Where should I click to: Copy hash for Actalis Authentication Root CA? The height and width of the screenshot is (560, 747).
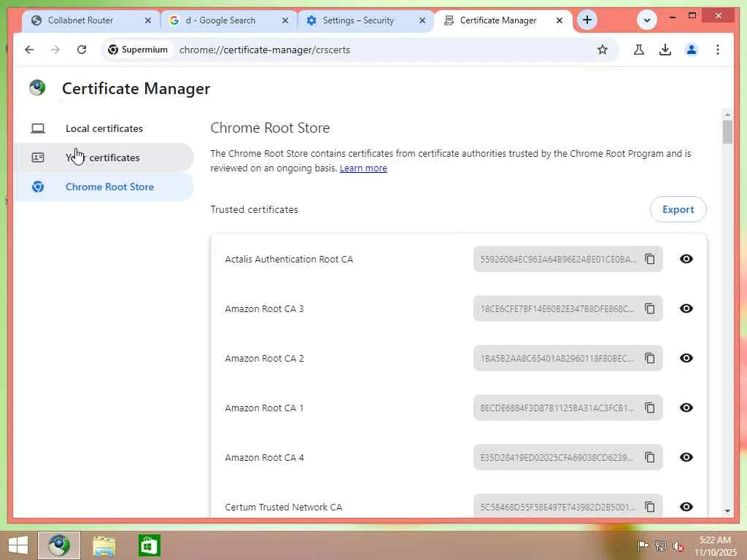pyautogui.click(x=650, y=259)
